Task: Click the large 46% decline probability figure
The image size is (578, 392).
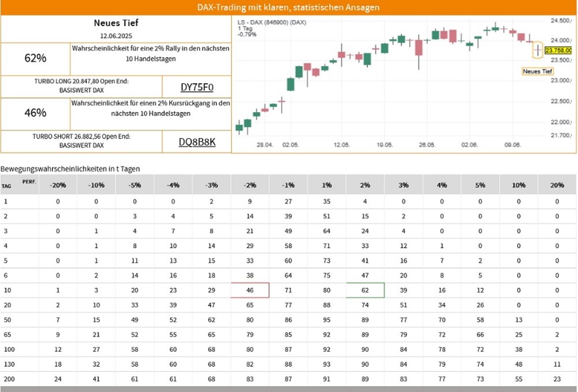Action: 35,113
